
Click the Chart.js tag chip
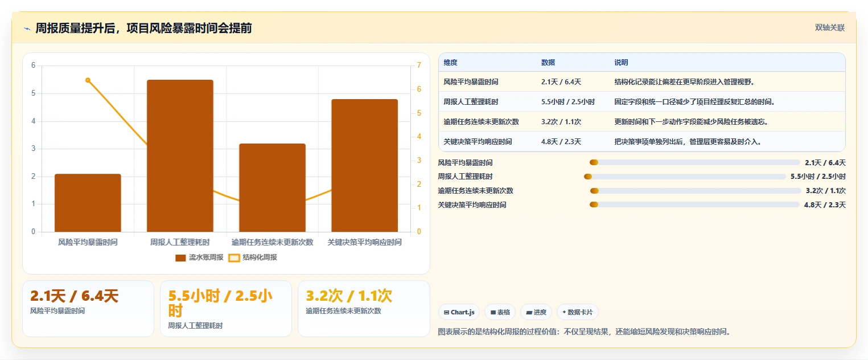[459, 312]
